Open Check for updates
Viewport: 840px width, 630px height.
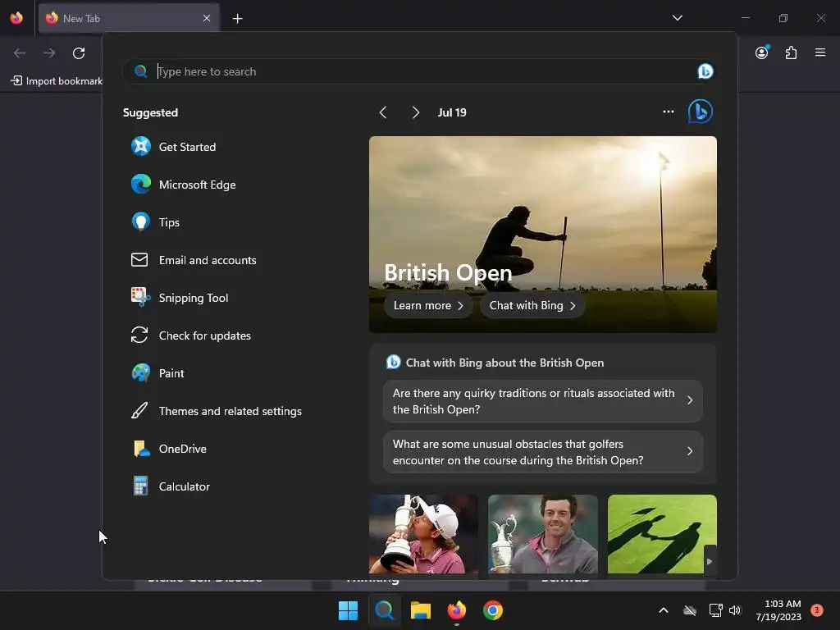point(190,336)
